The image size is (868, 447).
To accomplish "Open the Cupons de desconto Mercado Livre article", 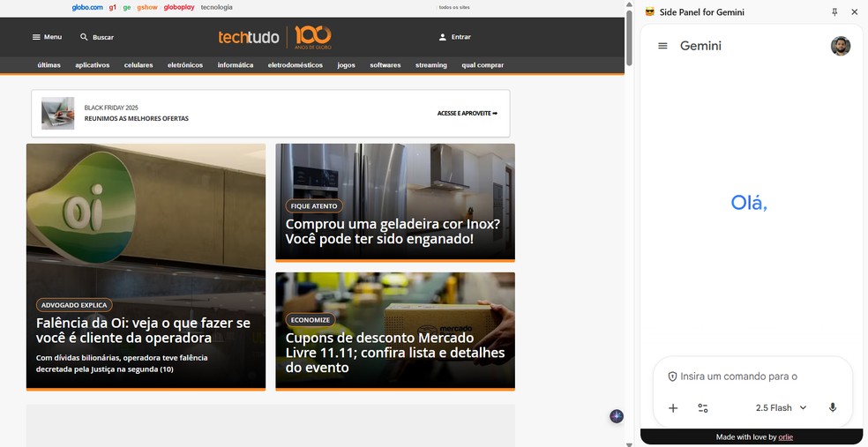I will [395, 353].
